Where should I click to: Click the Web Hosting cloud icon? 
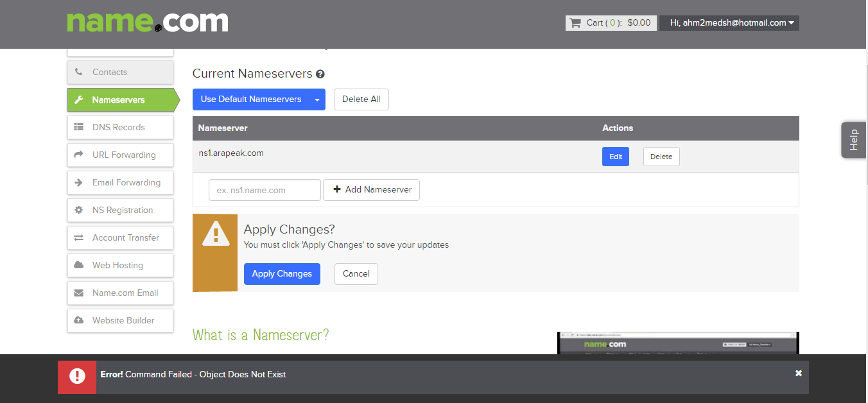79,265
